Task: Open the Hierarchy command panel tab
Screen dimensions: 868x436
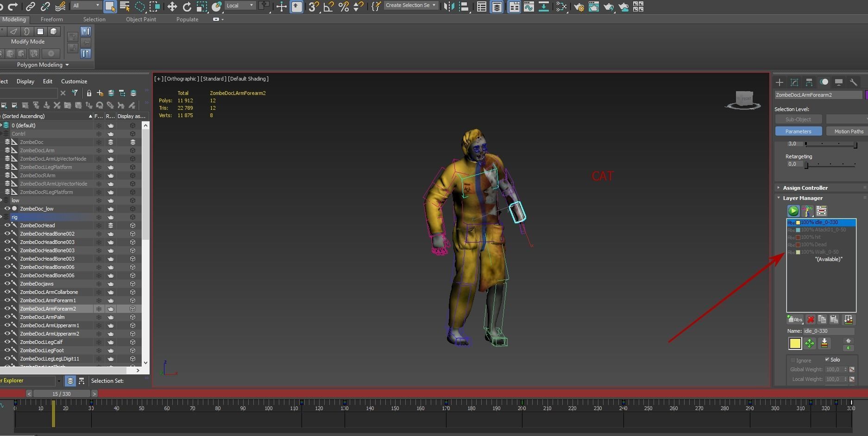Action: coord(809,82)
